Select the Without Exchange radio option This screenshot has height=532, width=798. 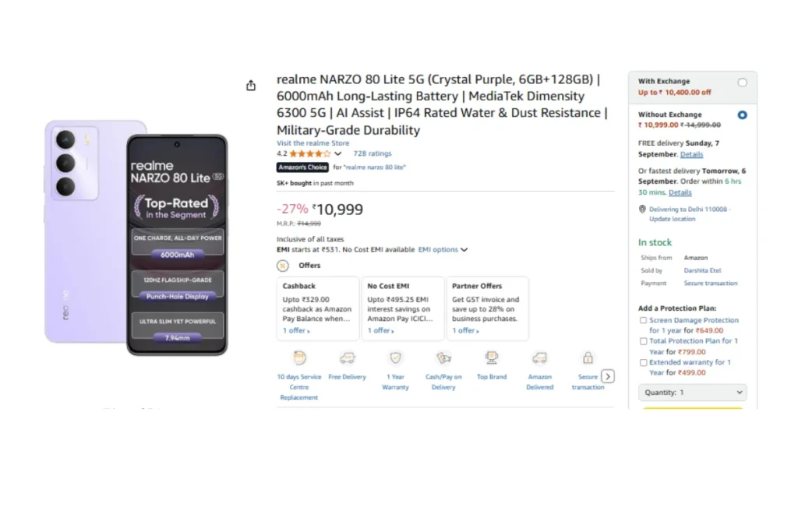[x=742, y=115]
